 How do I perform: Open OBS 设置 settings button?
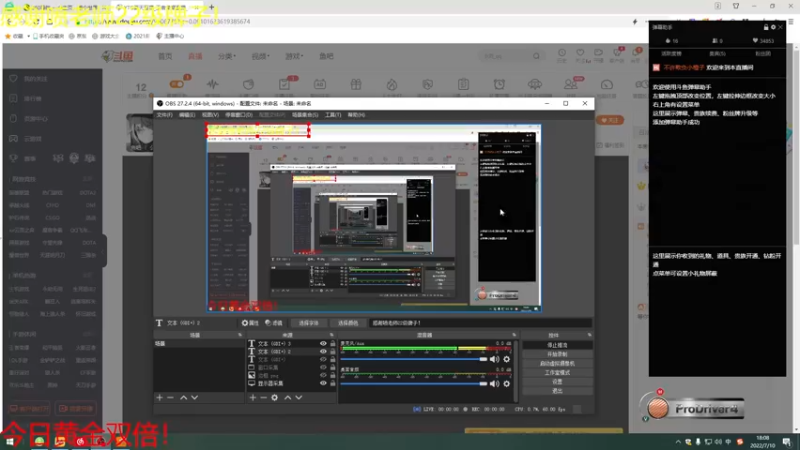click(x=557, y=382)
